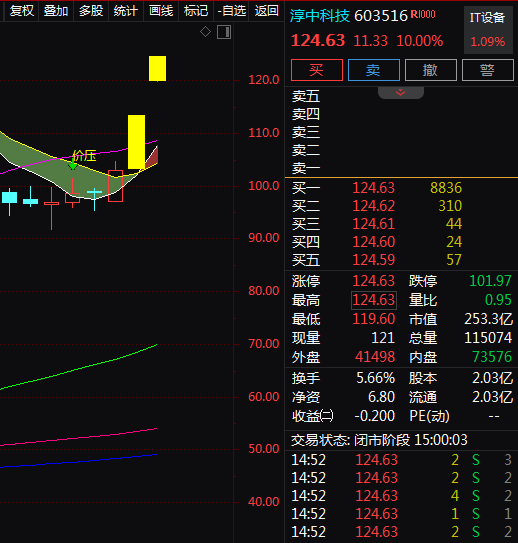Click the 涨停 limit-up price 124.63

tap(374, 281)
